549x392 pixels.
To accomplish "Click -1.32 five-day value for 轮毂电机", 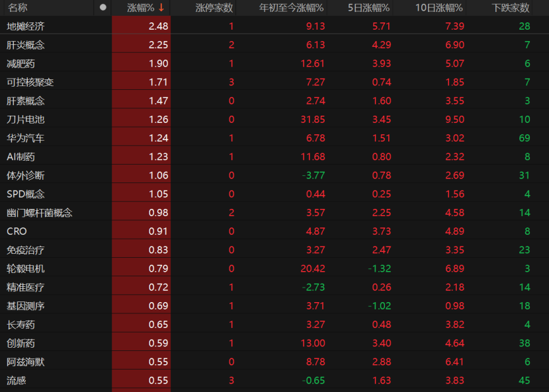I will tap(379, 268).
